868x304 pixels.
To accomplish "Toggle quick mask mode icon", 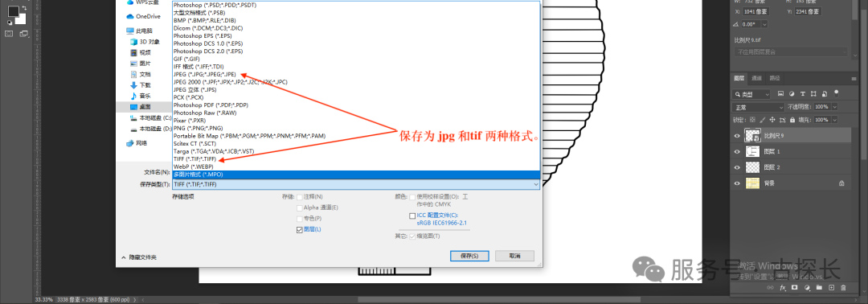I will tap(9, 34).
